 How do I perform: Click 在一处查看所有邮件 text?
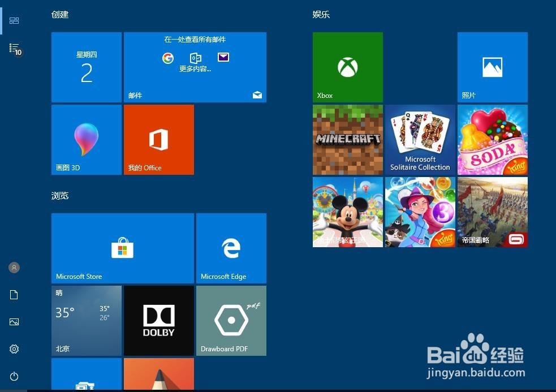coord(195,40)
